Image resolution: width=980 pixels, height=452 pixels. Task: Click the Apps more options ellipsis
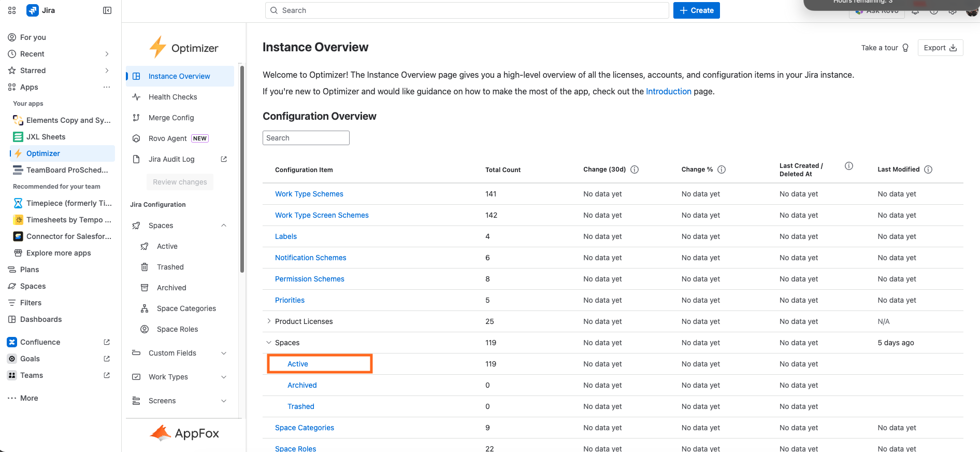107,87
